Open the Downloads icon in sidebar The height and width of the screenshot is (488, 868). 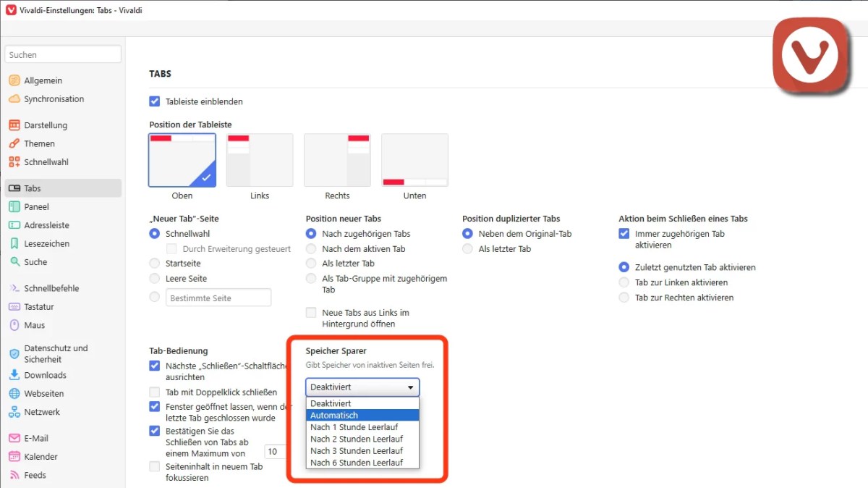coord(14,375)
